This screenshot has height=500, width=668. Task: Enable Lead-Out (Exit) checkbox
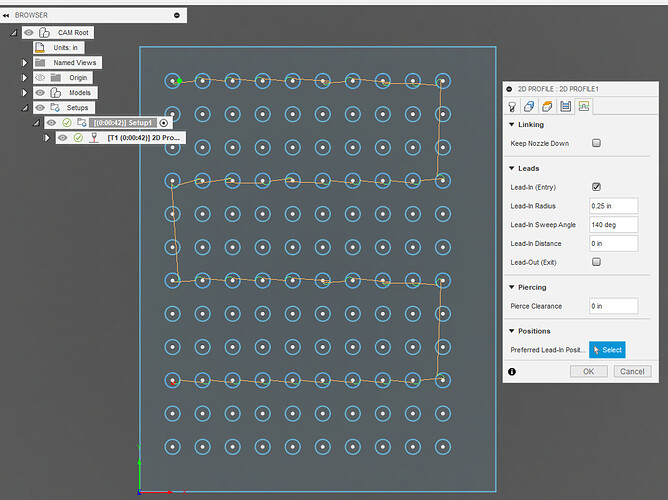pos(596,262)
